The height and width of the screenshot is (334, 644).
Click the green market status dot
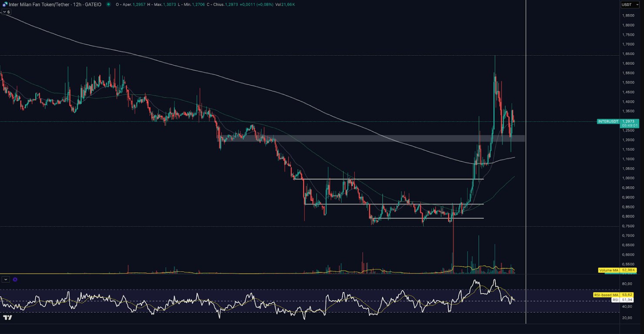point(108,4)
